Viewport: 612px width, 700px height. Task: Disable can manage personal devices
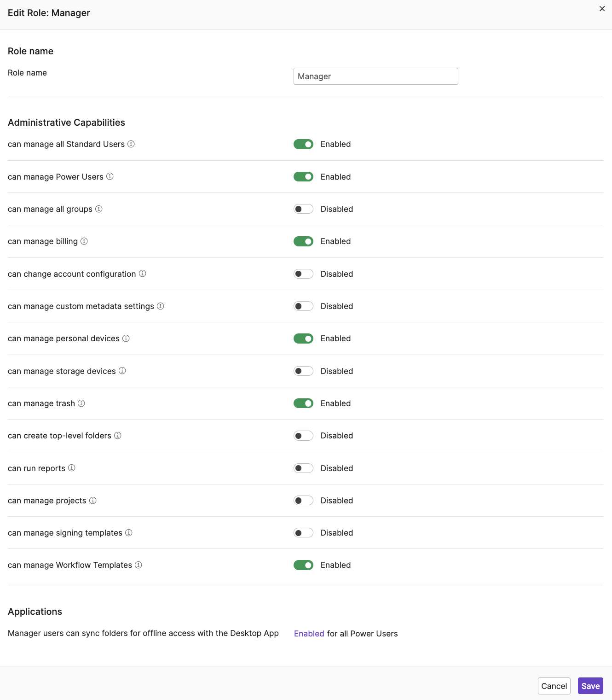303,338
